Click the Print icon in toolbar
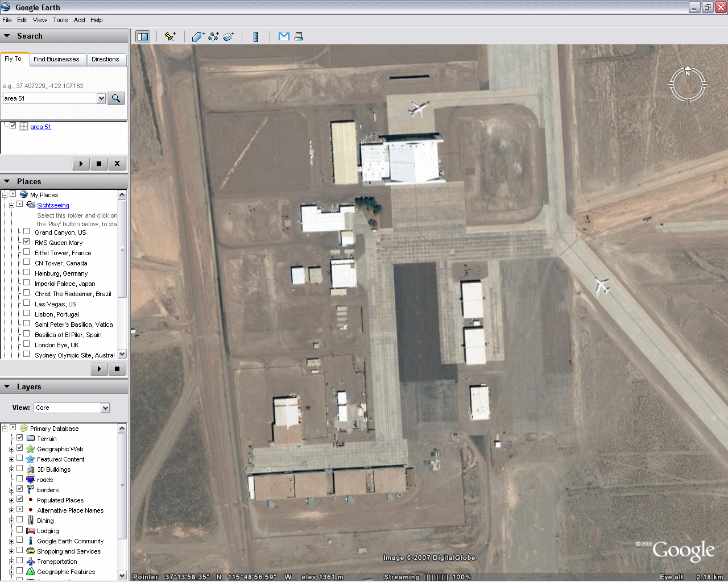This screenshot has width=728, height=582. click(x=299, y=36)
